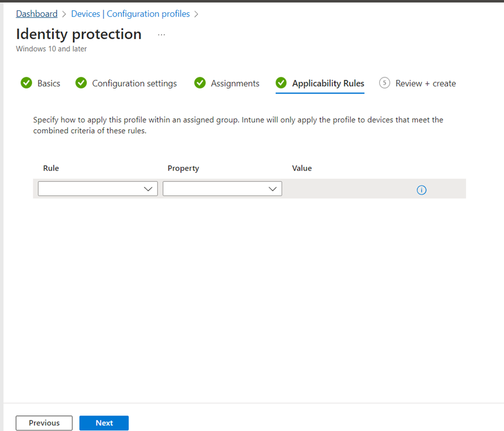The width and height of the screenshot is (504, 431).
Task: Open Devices | Configuration profiles breadcrumb
Action: [x=130, y=14]
